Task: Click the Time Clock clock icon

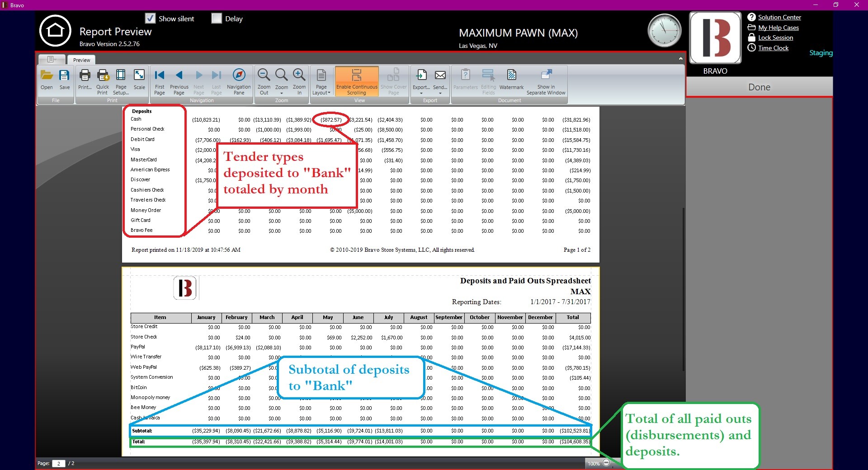Action: [x=751, y=47]
